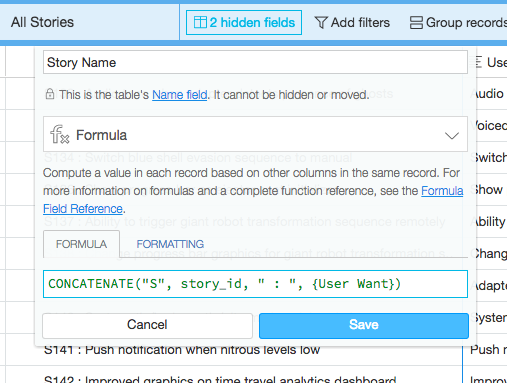Switch to the FORMATTING tab
The width and height of the screenshot is (507, 383).
[170, 244]
